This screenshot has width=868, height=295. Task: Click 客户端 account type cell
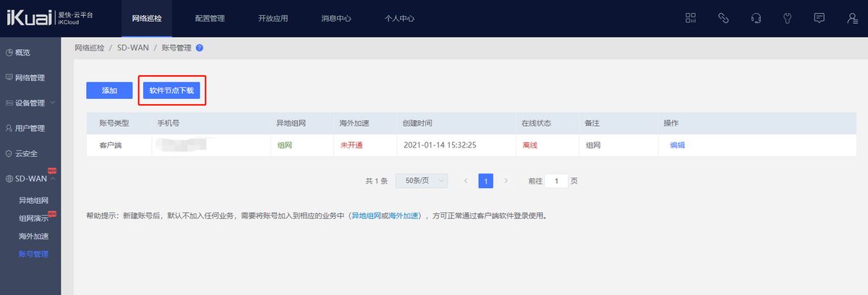[111, 145]
